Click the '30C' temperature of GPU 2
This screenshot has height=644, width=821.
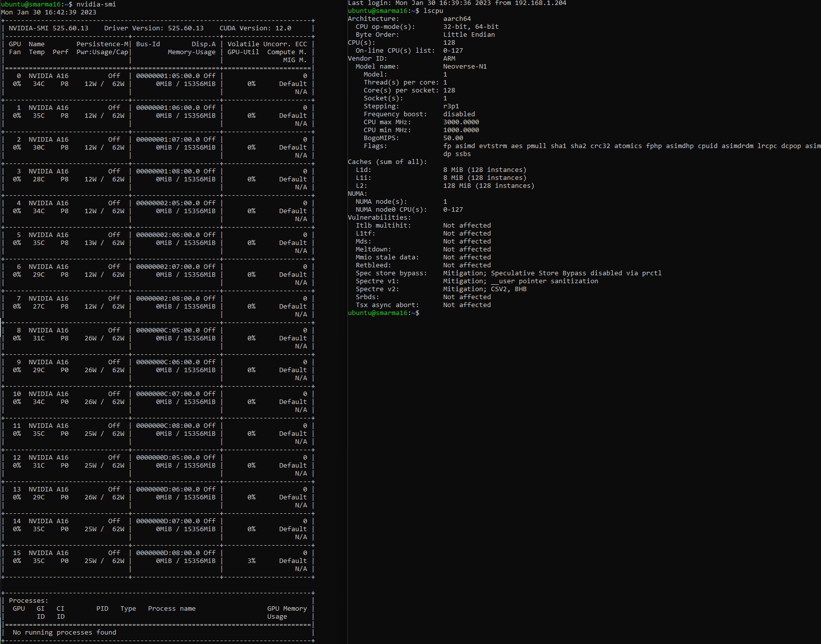(39, 147)
